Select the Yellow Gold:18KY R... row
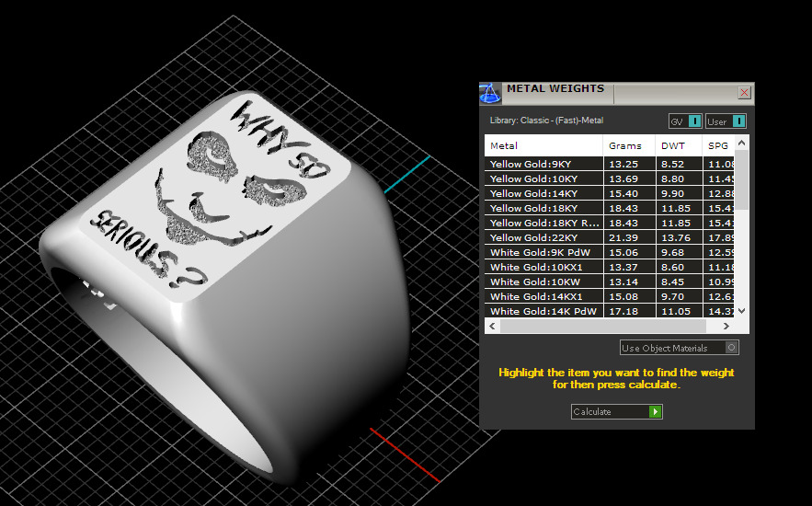 click(610, 224)
